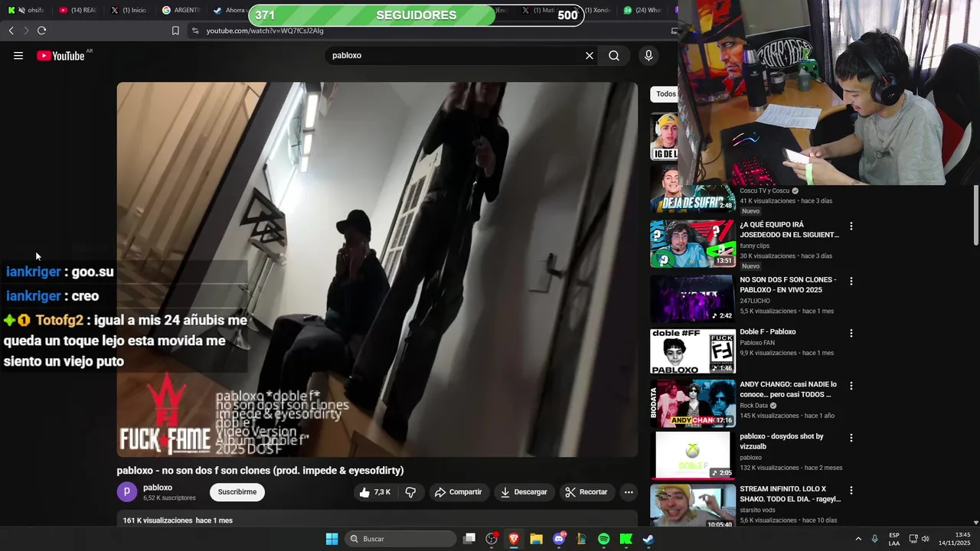The height and width of the screenshot is (551, 980).
Task: Switch to the '(24) Wha' WhatsApp tab
Action: [x=643, y=10]
